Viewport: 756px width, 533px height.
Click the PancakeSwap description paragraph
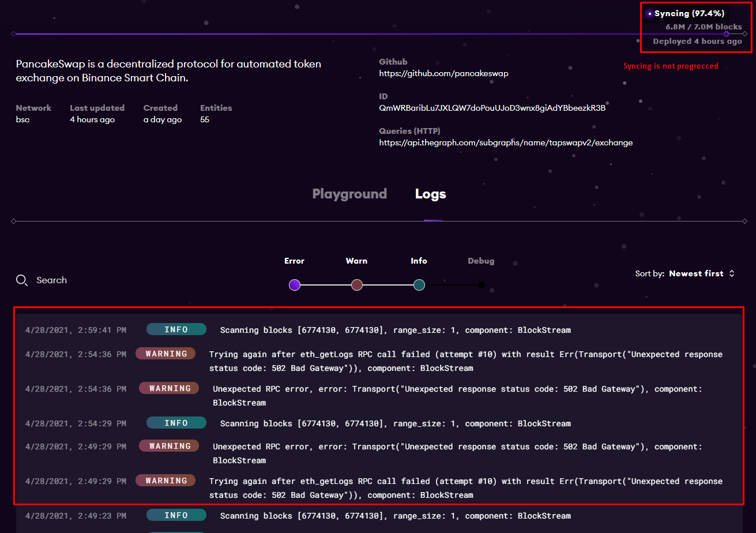168,70
